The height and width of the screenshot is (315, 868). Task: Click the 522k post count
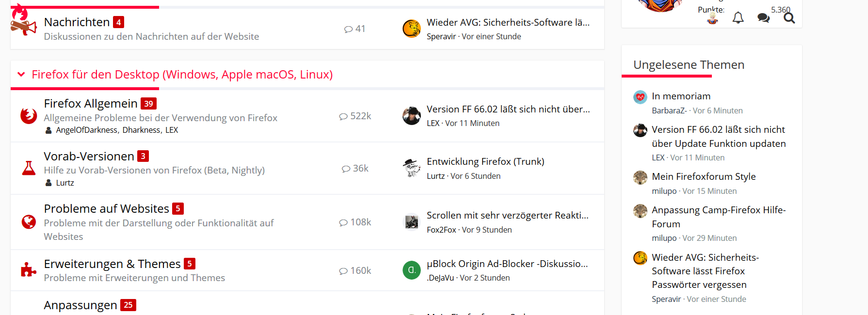[x=355, y=116]
